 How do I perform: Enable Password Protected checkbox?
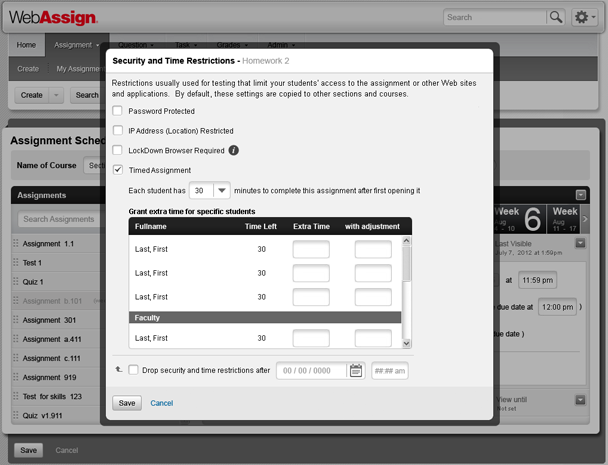(119, 111)
